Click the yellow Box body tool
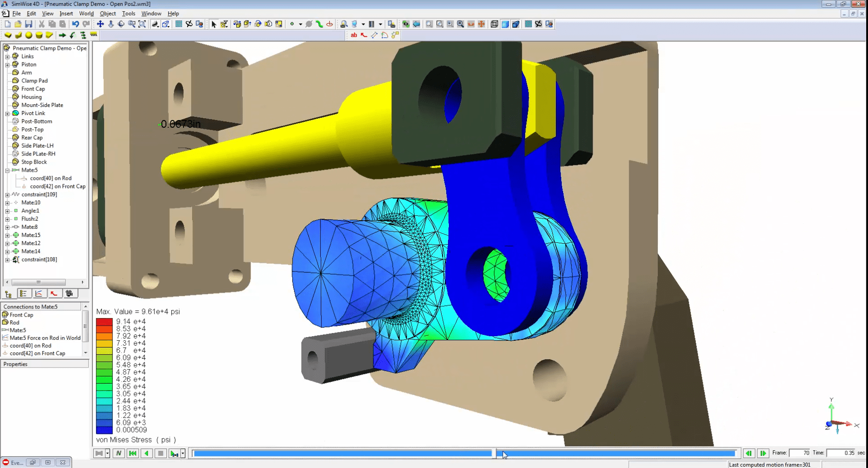 click(8, 35)
